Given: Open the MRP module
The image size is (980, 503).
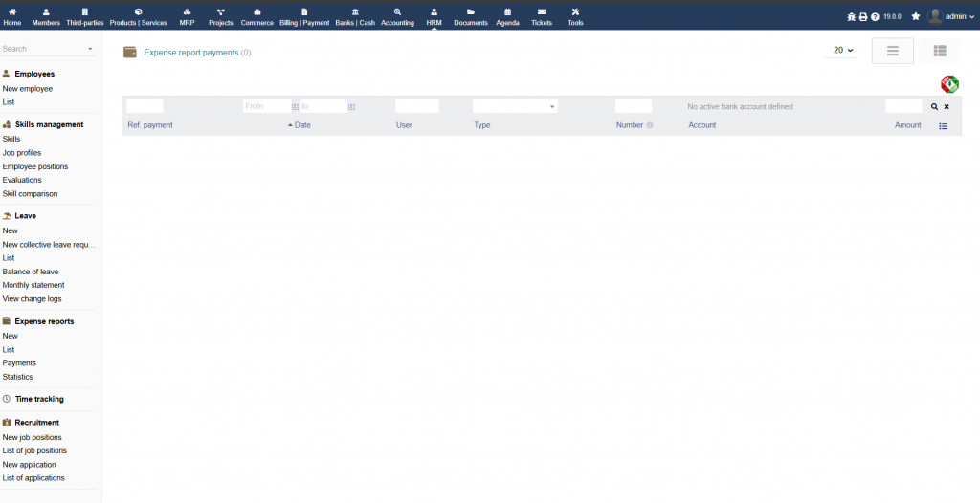Looking at the screenshot, I should pyautogui.click(x=187, y=17).
